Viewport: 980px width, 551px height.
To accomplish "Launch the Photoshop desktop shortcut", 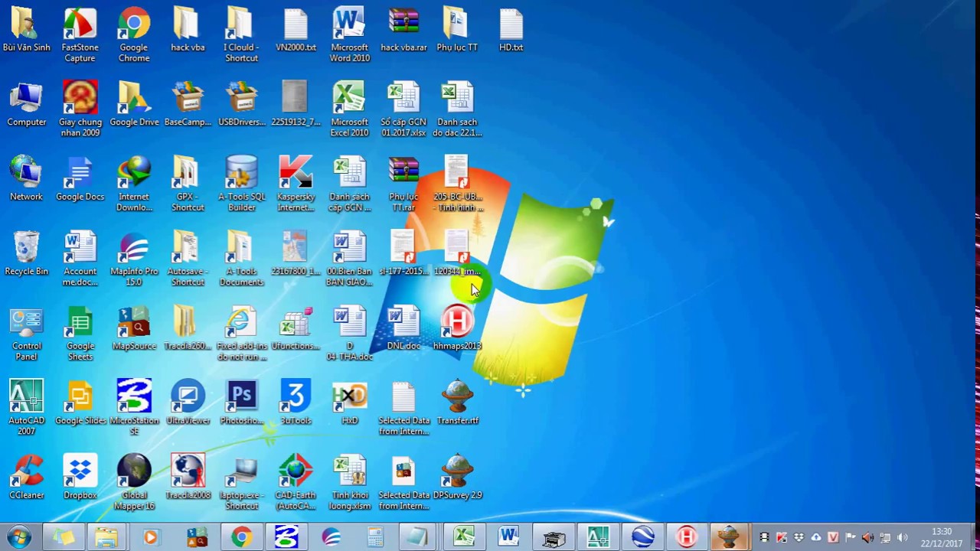I will tap(241, 403).
